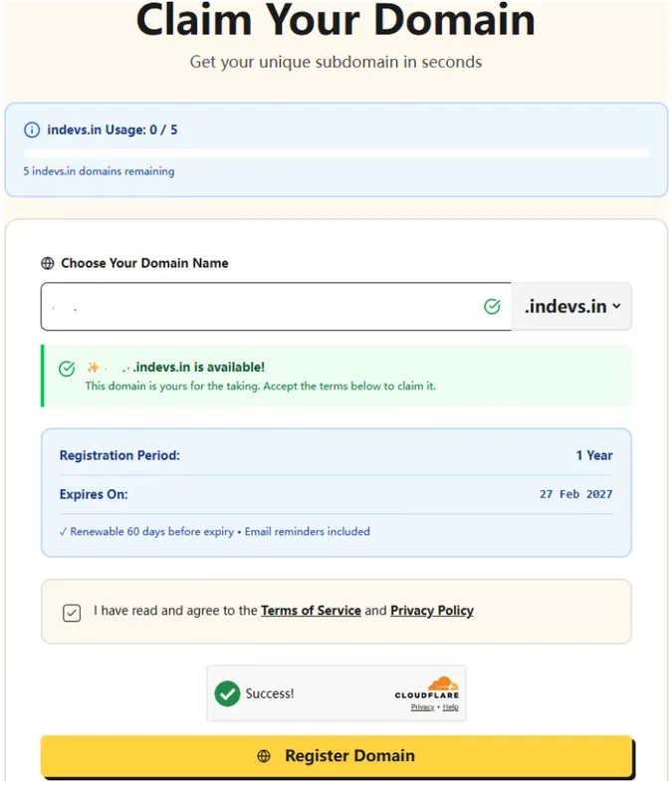Open the Terms of Service link

pos(311,611)
